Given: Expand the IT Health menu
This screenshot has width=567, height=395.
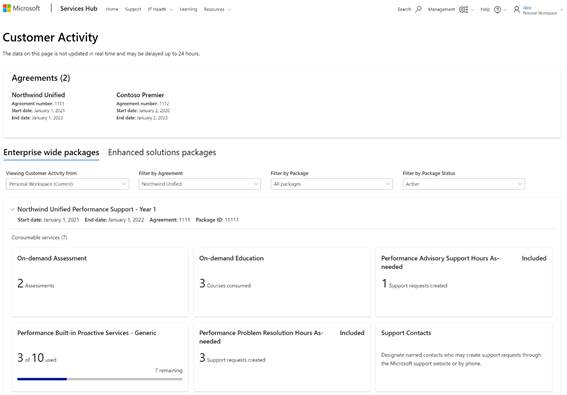Looking at the screenshot, I should [160, 9].
